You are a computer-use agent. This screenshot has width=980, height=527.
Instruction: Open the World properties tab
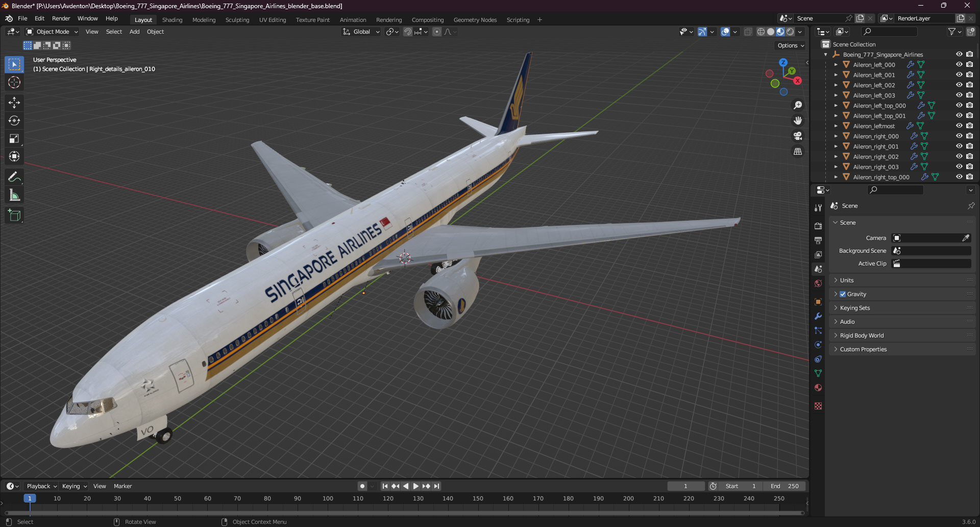tap(818, 283)
